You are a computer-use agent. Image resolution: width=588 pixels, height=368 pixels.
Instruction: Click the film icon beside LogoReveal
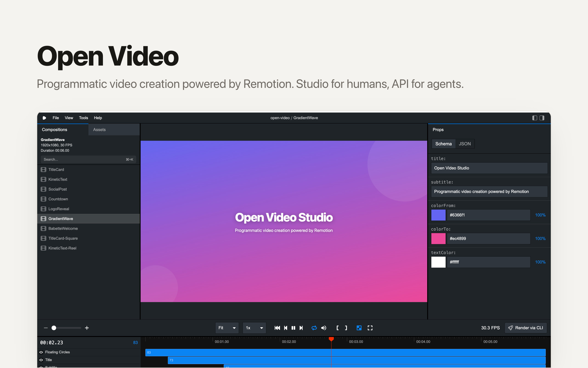(43, 209)
